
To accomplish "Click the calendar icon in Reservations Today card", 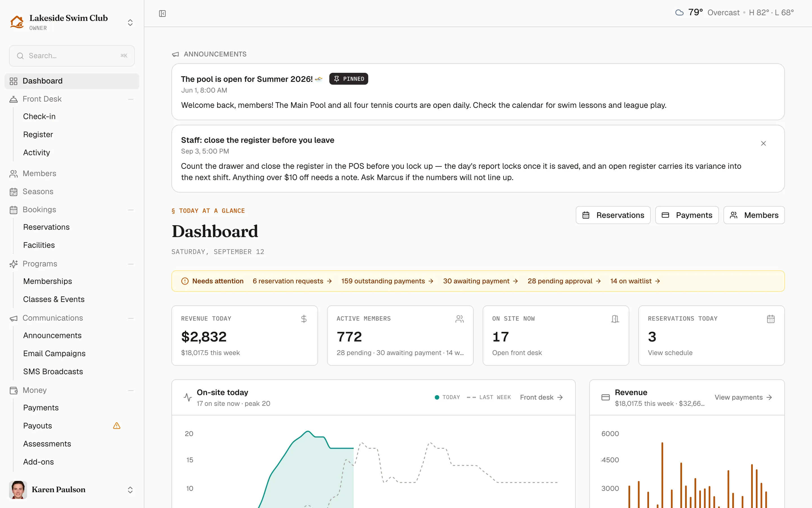I will (x=771, y=319).
